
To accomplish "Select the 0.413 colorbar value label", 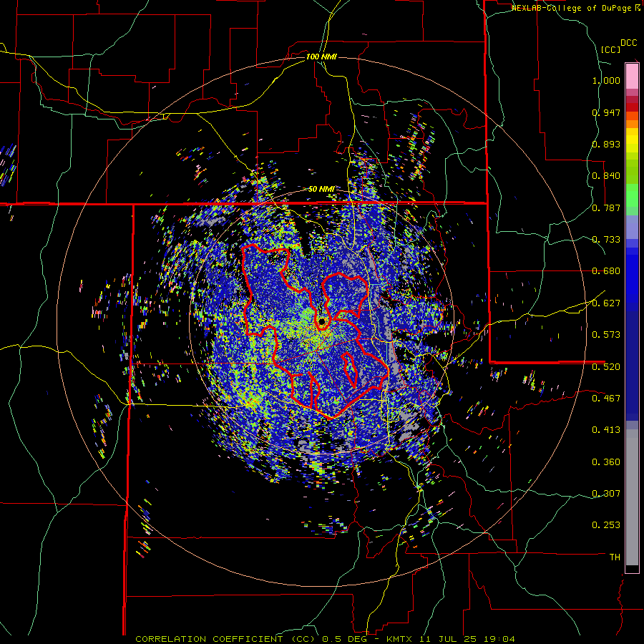I will [x=606, y=430].
